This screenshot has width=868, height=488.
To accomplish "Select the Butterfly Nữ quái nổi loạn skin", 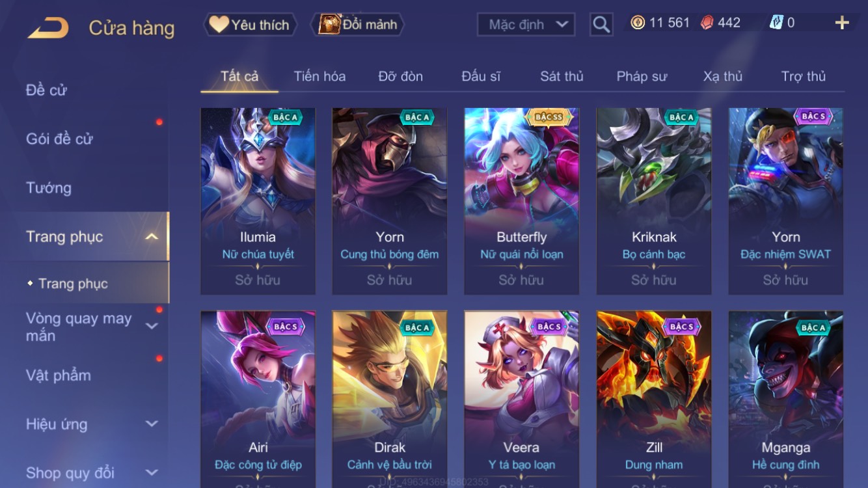I will (x=521, y=201).
